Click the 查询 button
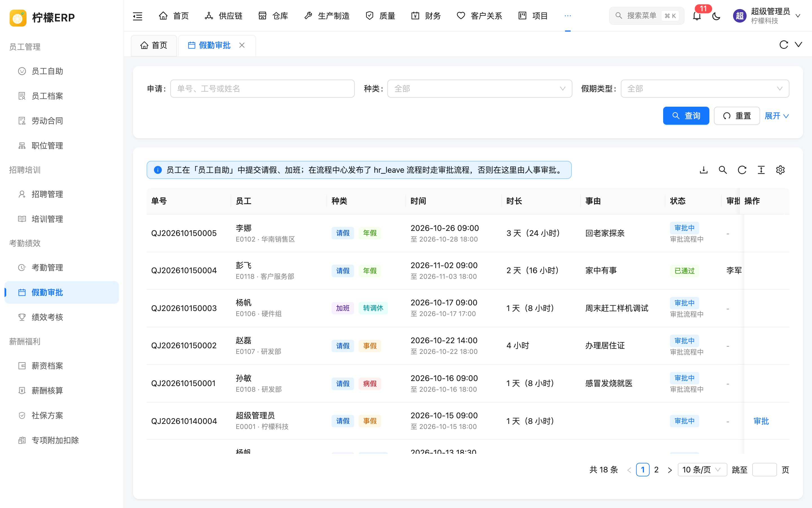Screen dimensions: 812x508 click(686, 116)
